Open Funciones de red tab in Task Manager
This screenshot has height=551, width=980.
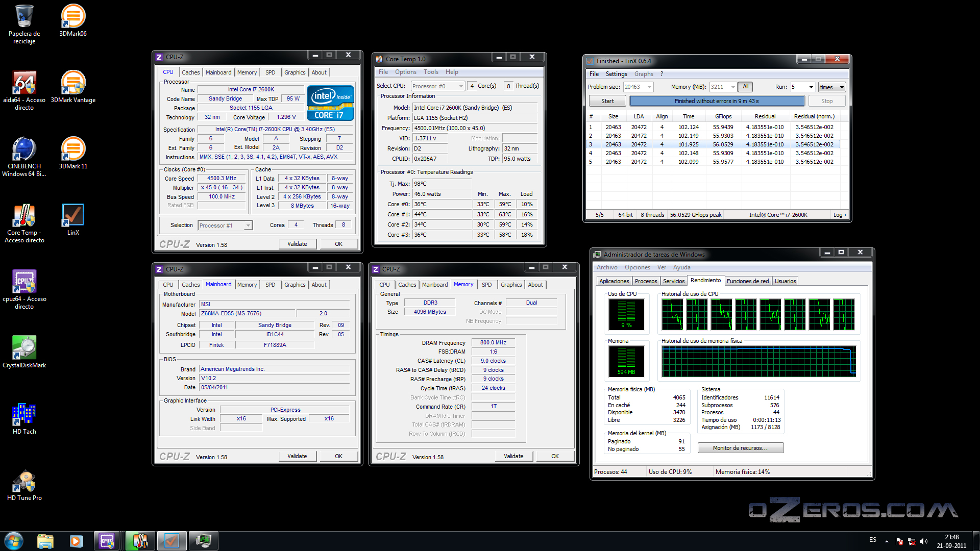pos(748,281)
